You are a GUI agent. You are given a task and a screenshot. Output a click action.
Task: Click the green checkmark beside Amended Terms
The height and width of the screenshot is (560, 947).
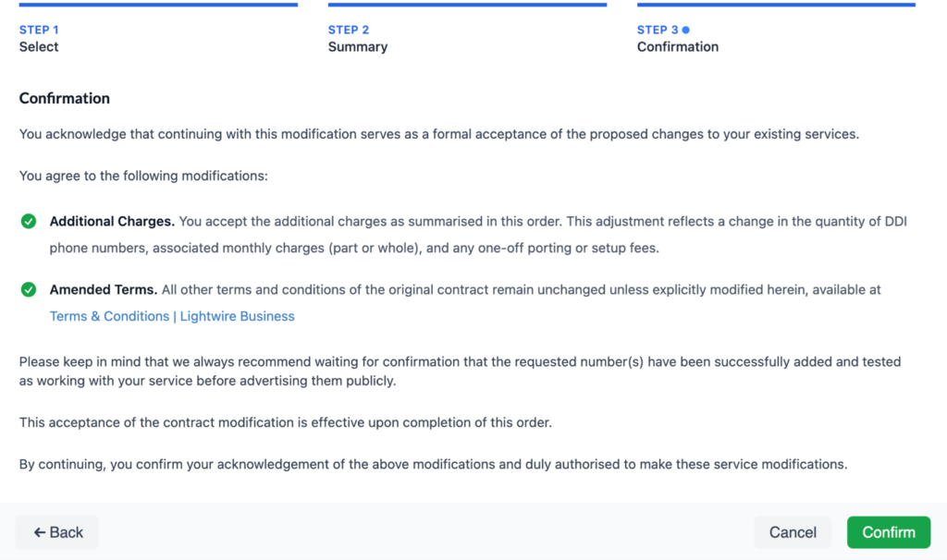pyautogui.click(x=28, y=289)
